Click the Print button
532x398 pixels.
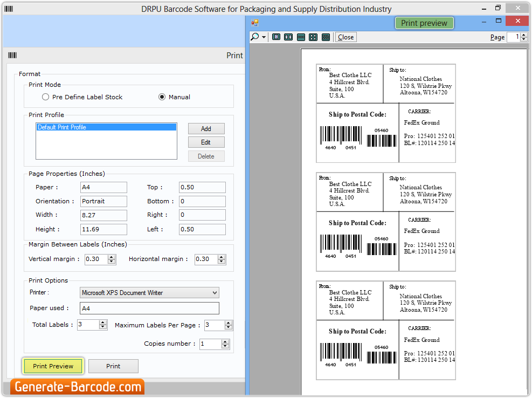pyautogui.click(x=113, y=366)
